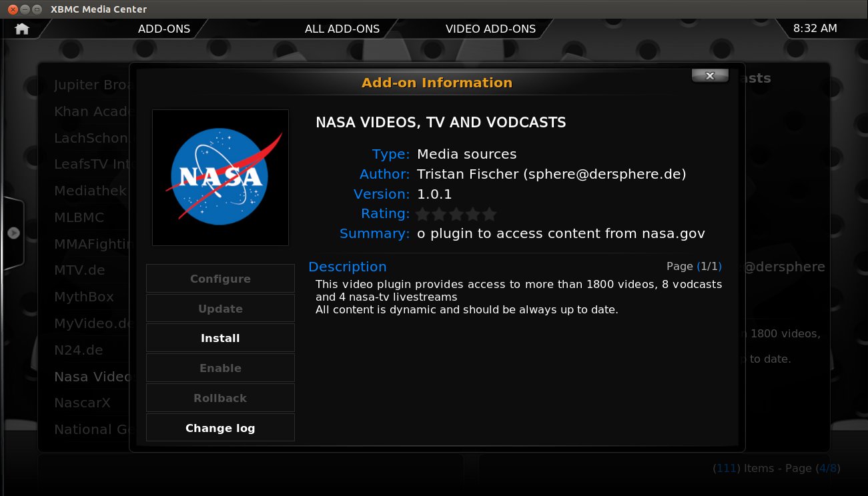Select N24.de in the background add-on list

tap(79, 350)
